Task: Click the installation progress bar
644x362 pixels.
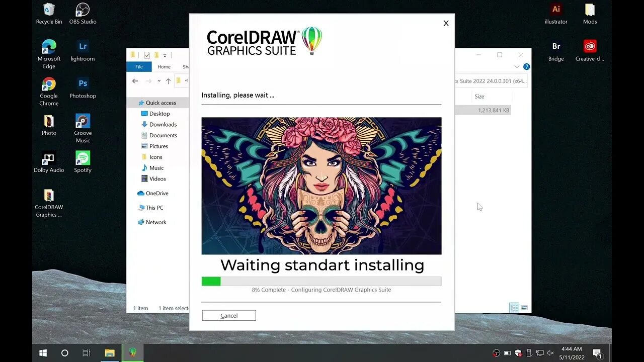Action: (x=321, y=281)
